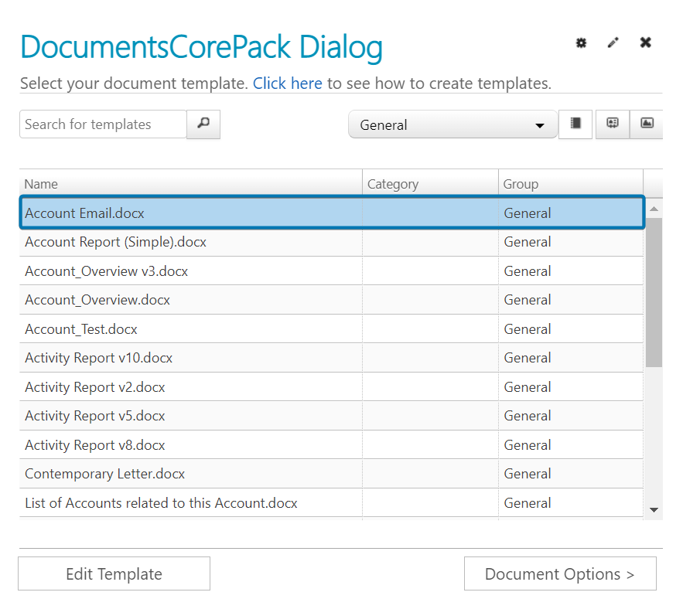Sort by the Name column header
The width and height of the screenshot is (683, 616).
click(191, 184)
